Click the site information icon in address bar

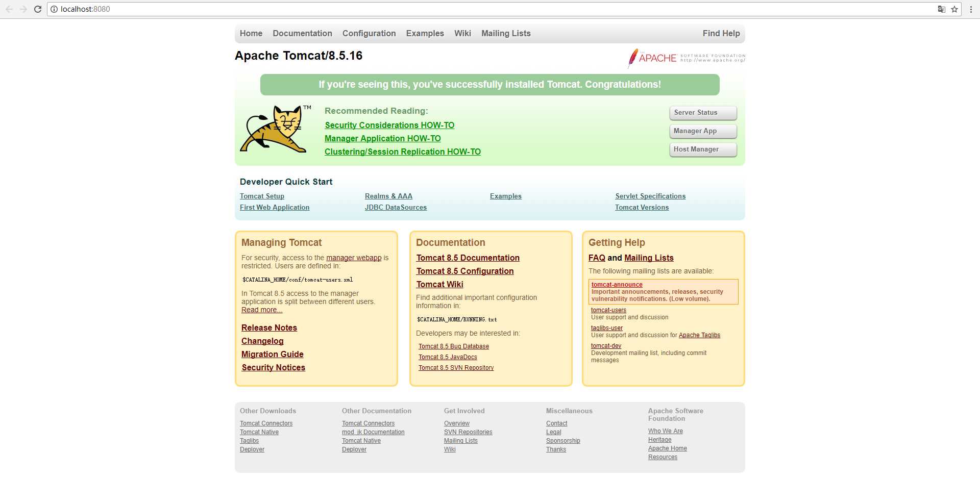point(54,9)
